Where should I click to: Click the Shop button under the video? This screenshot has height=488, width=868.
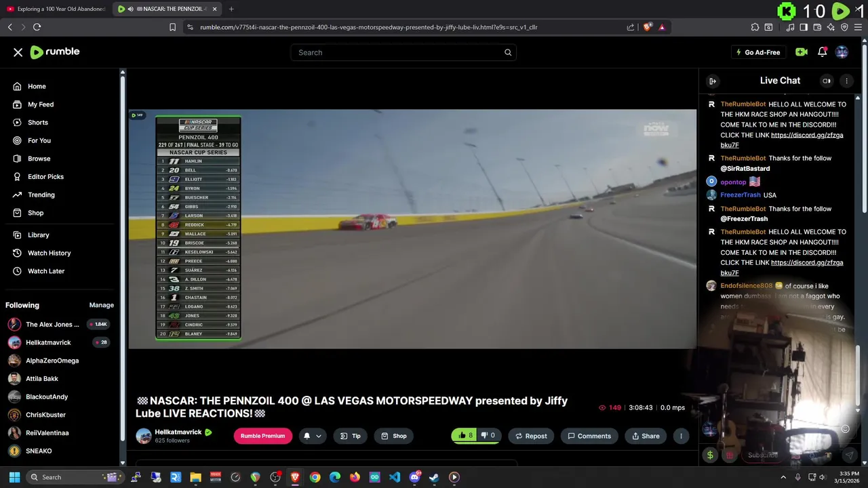(x=394, y=436)
